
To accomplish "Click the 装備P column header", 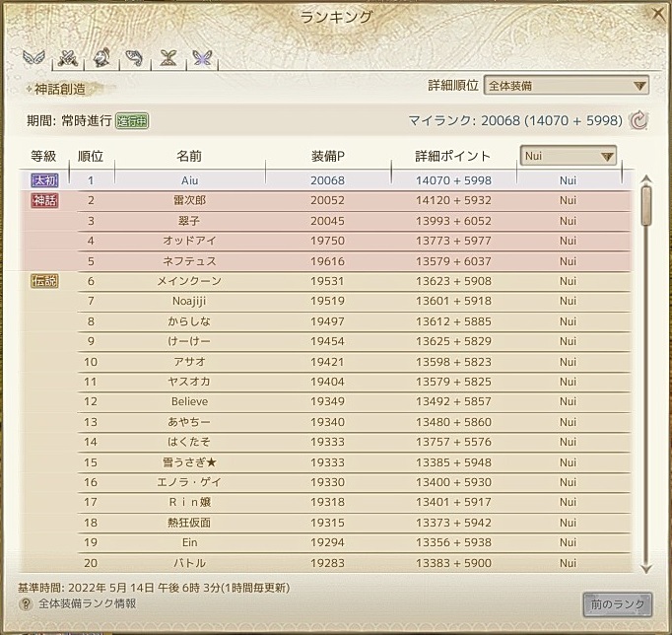I will (x=327, y=156).
